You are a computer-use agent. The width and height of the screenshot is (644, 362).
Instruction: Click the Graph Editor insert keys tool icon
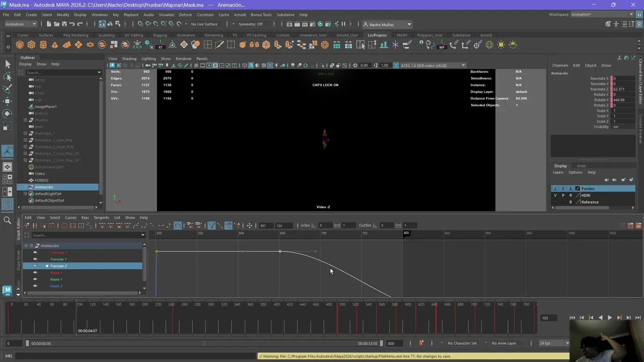pos(35,225)
